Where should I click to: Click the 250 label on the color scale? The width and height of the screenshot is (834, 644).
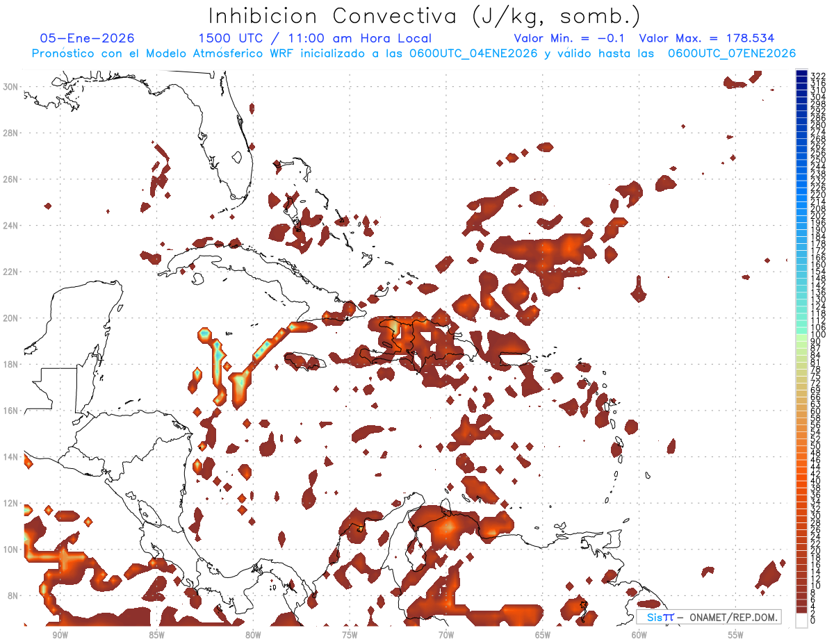coord(818,160)
